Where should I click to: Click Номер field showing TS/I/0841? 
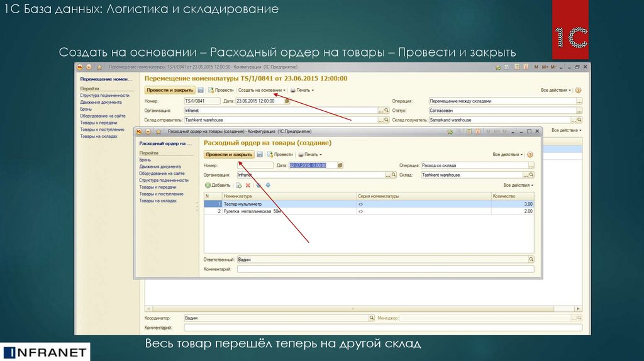point(202,101)
